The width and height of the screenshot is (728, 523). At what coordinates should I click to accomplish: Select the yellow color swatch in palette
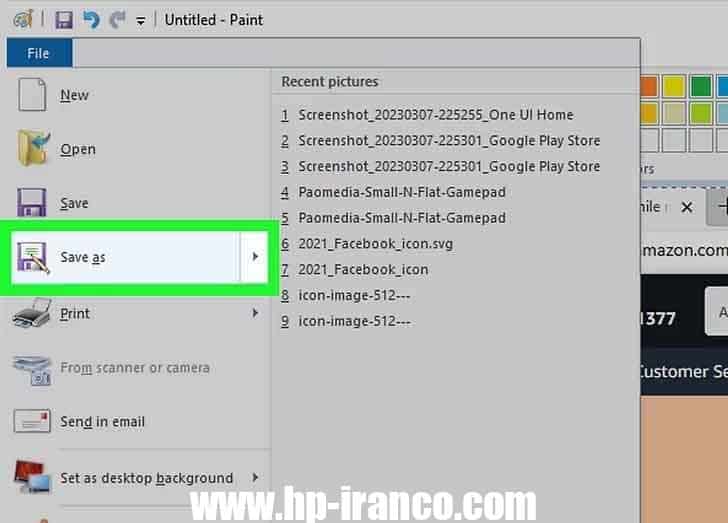tap(675, 87)
